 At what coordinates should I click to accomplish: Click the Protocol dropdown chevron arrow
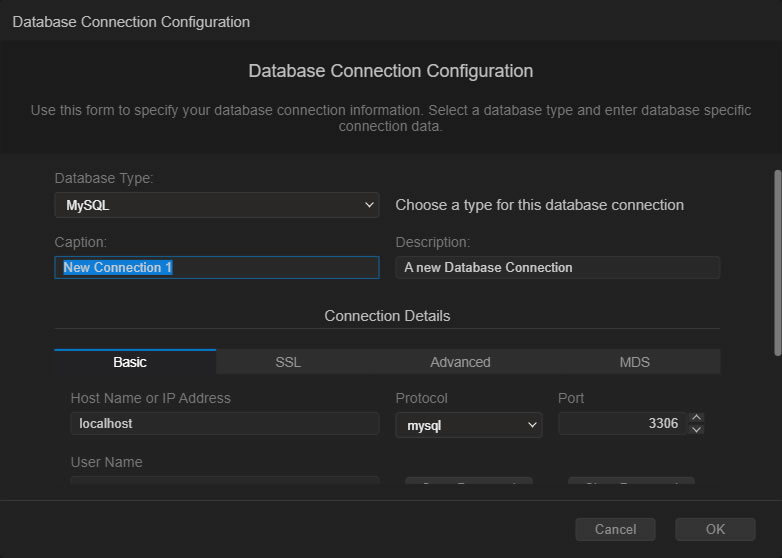point(531,425)
